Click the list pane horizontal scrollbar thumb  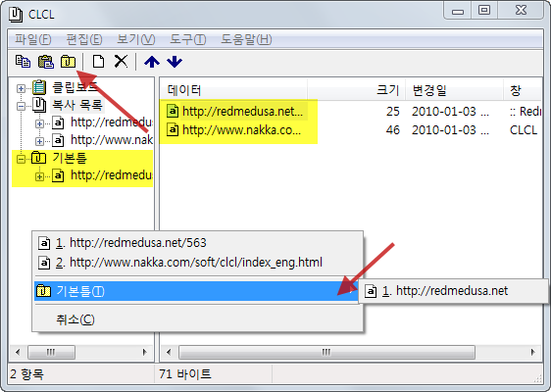coord(326,352)
